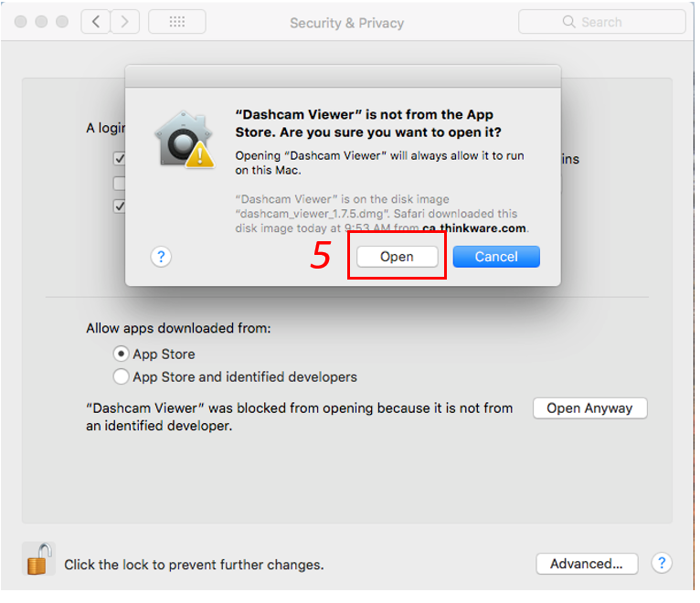
Task: Click the Dashcam Viewer was blocked message
Action: point(299,417)
